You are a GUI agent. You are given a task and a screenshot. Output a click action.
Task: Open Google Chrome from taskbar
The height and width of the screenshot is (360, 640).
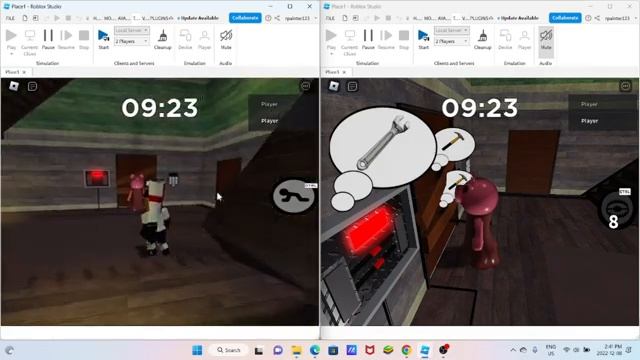coord(406,350)
